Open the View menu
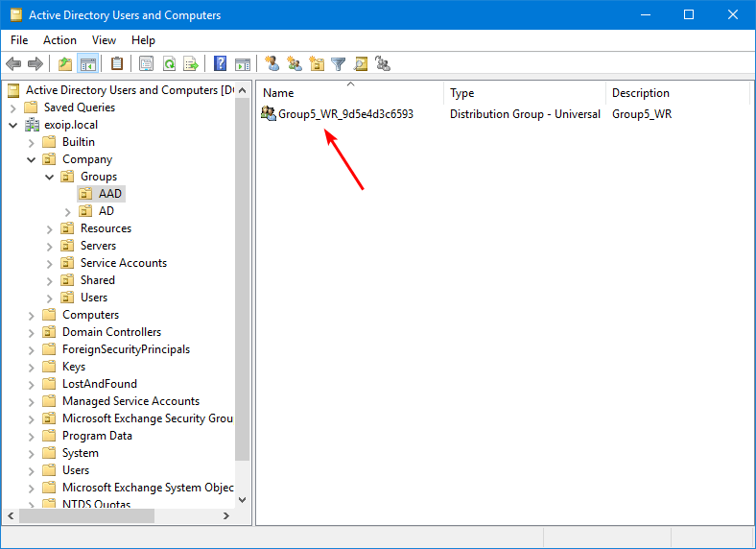 [104, 40]
